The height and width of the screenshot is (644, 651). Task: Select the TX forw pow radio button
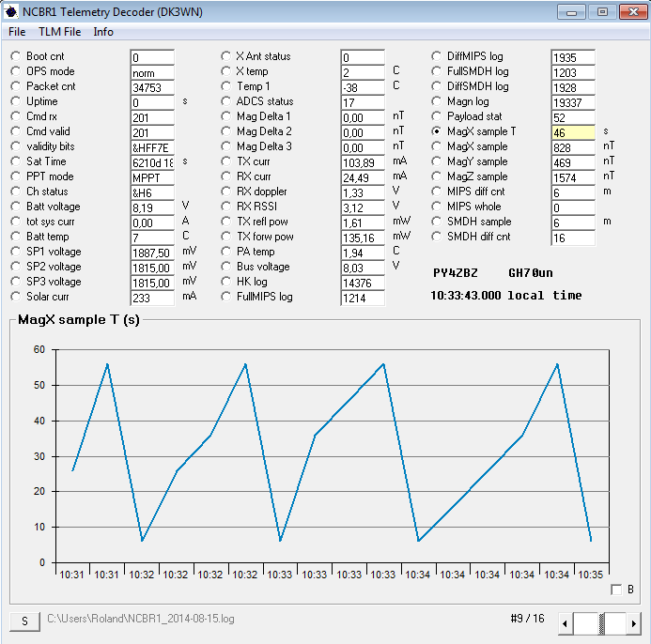pos(226,237)
